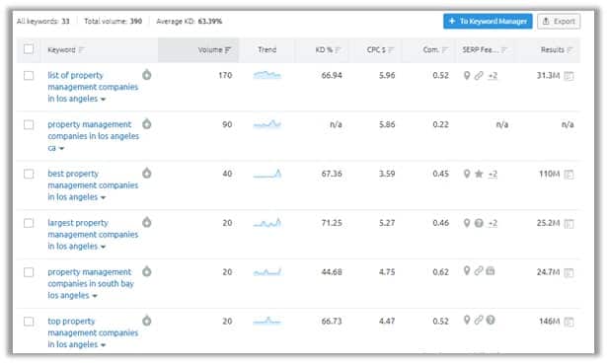The image size is (607, 364).
Task: Open SERP snapshot icon next to 110M results
Action: (x=569, y=174)
